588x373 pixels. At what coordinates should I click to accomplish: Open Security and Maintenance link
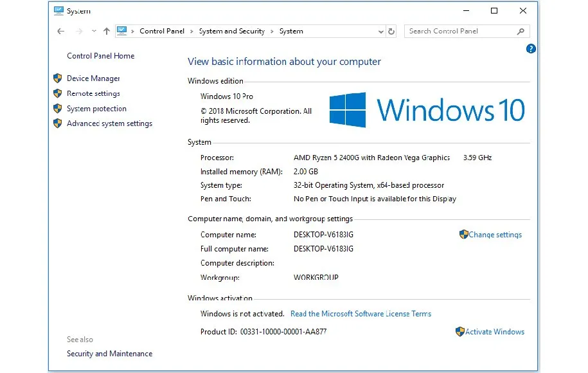[x=109, y=354]
